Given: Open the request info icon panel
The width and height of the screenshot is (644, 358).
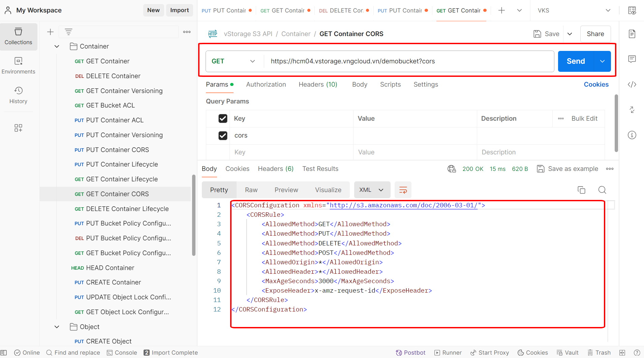Looking at the screenshot, I should coord(632,135).
